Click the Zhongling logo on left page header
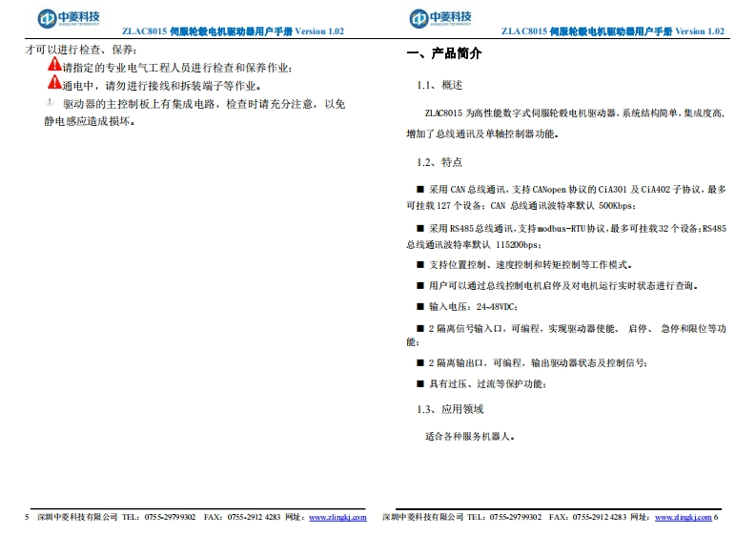This screenshot has width=756, height=535. pyautogui.click(x=68, y=18)
